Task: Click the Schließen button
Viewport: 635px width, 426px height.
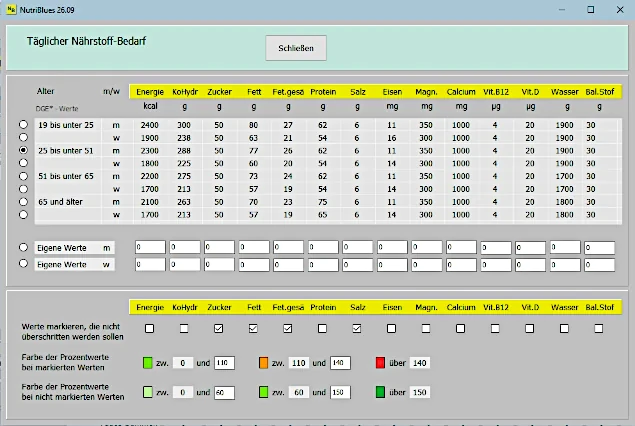Action: coord(296,48)
